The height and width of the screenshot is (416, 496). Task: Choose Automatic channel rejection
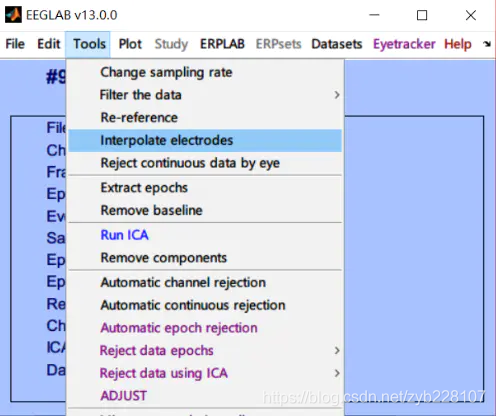pos(205,283)
